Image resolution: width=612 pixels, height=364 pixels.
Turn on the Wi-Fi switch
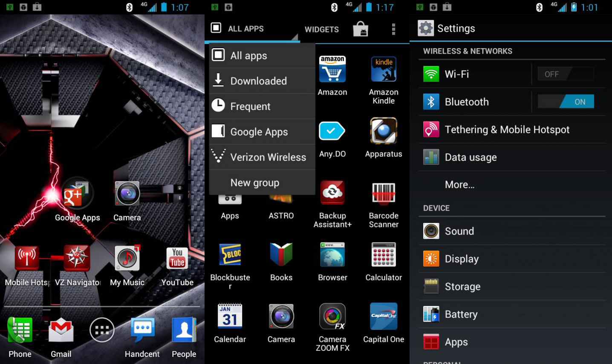pyautogui.click(x=565, y=74)
